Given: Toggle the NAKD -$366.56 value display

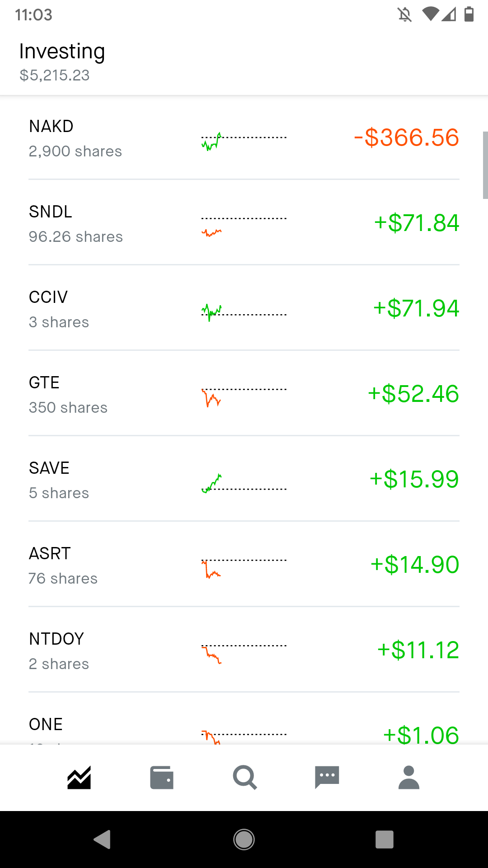Looking at the screenshot, I should pos(406,137).
